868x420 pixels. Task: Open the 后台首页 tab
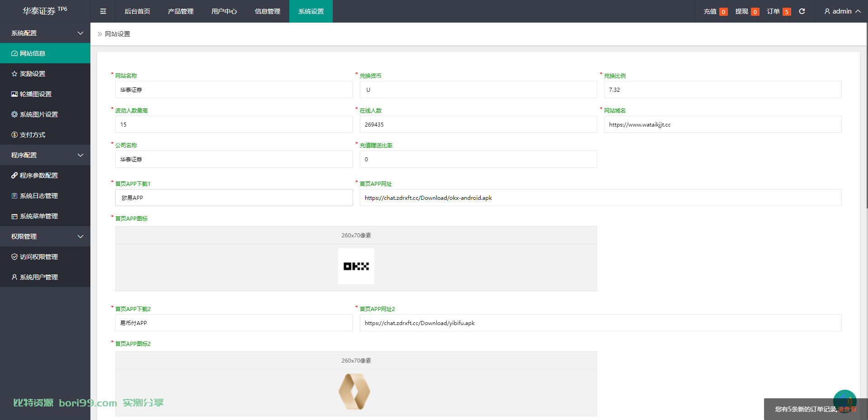pyautogui.click(x=137, y=11)
